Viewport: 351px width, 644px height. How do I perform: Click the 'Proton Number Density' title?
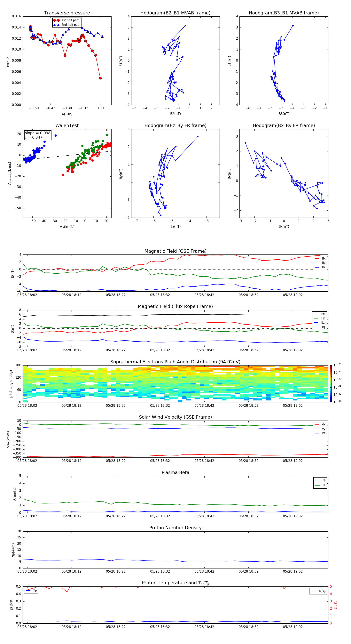(175, 528)
